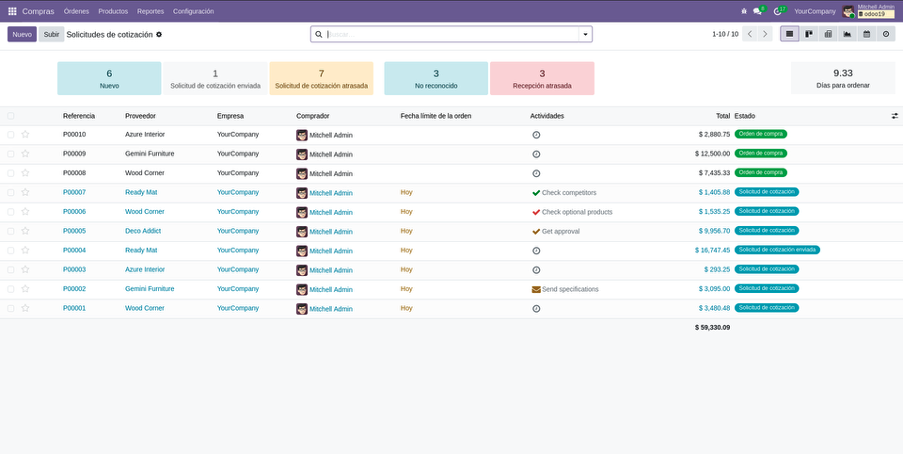Click the Mitchell Admin user avatar
904x454 pixels.
coord(848,11)
